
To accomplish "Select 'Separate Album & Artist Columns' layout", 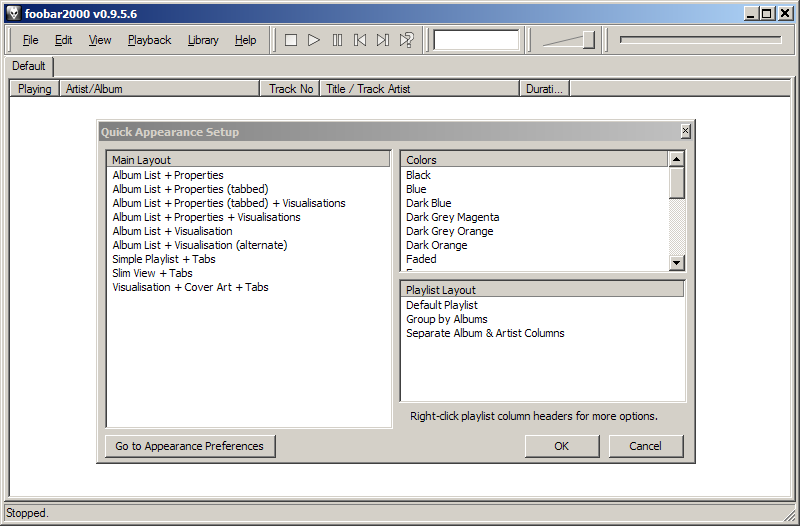I will point(485,333).
